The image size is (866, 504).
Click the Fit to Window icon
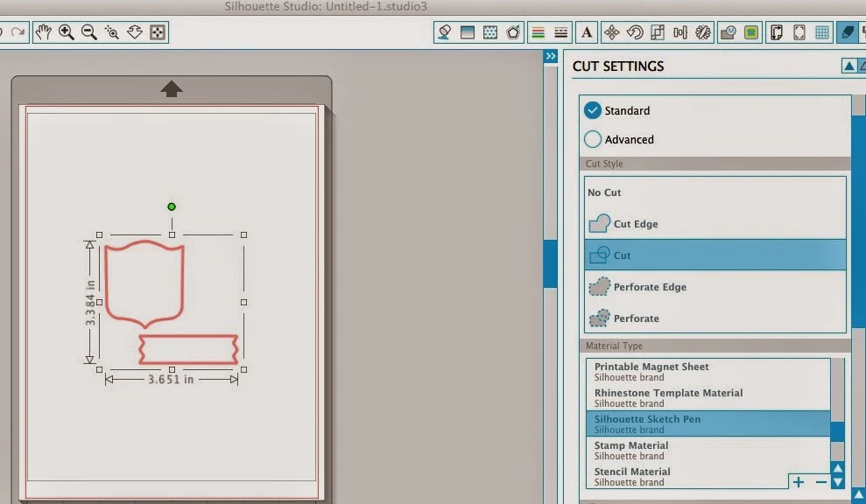pos(158,32)
